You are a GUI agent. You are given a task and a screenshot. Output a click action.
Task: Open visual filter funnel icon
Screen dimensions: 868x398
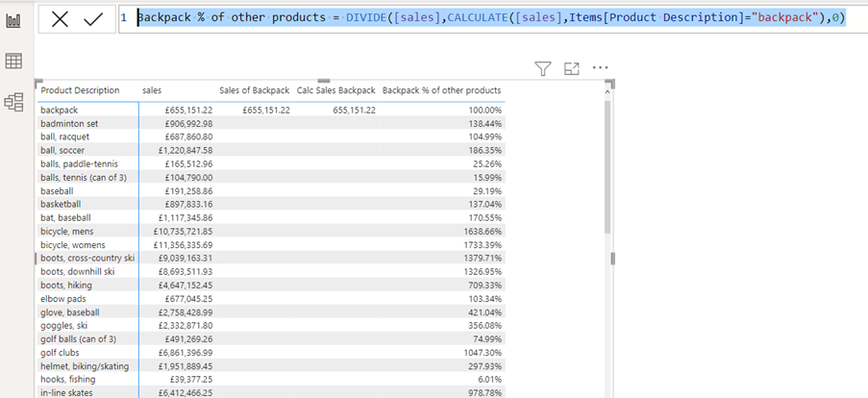click(543, 68)
